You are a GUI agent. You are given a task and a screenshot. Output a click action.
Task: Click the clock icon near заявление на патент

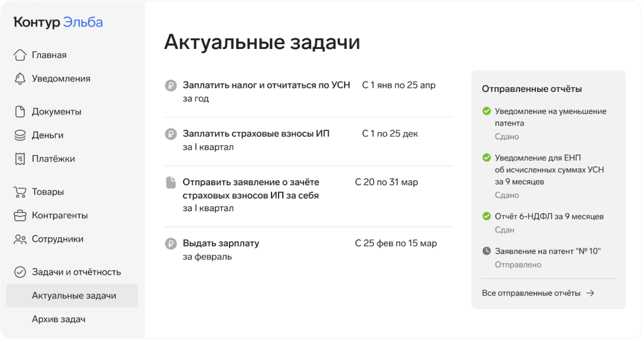pyautogui.click(x=486, y=251)
